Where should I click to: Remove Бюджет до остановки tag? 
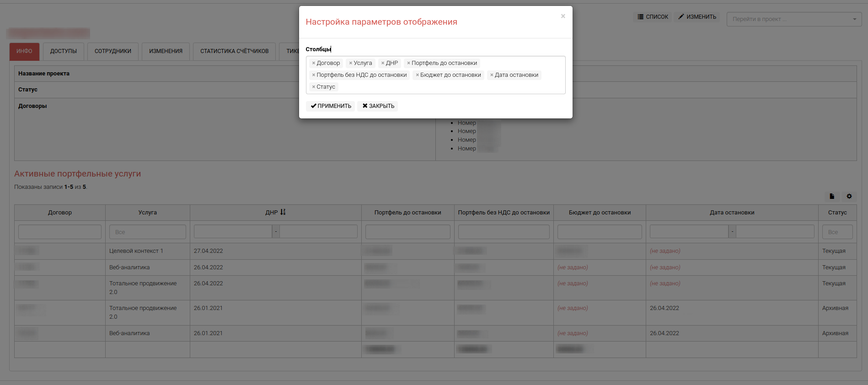[417, 75]
